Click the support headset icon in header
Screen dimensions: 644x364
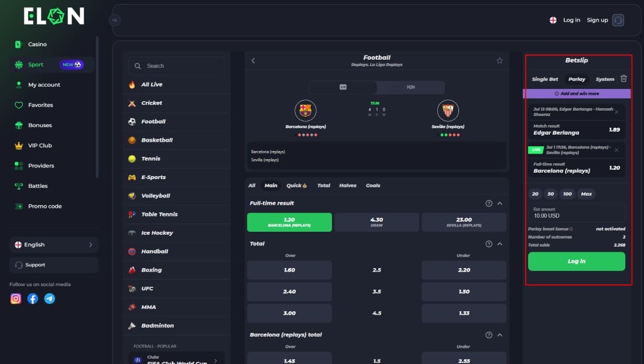618,20
